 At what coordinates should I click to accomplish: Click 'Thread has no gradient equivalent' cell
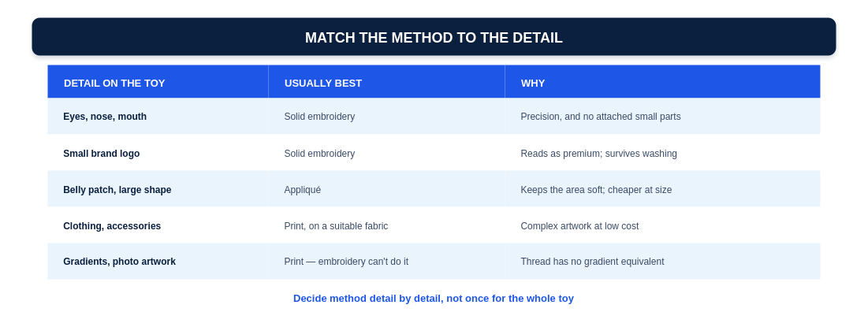[592, 261]
